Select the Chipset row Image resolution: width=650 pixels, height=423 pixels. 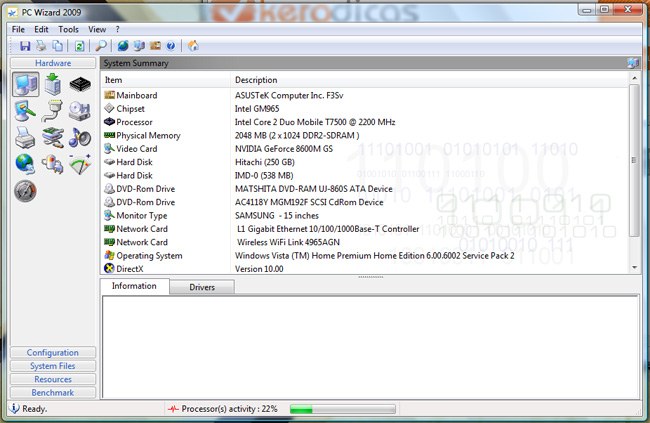[x=365, y=109]
